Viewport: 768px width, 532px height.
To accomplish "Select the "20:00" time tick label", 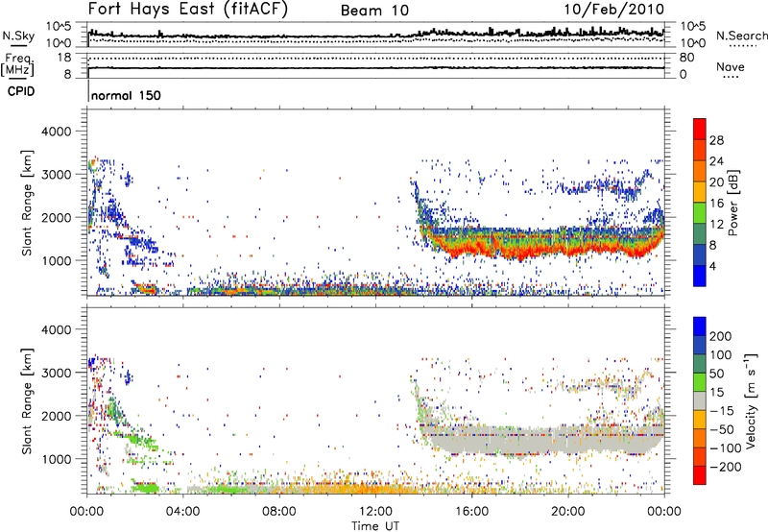I will tap(567, 512).
